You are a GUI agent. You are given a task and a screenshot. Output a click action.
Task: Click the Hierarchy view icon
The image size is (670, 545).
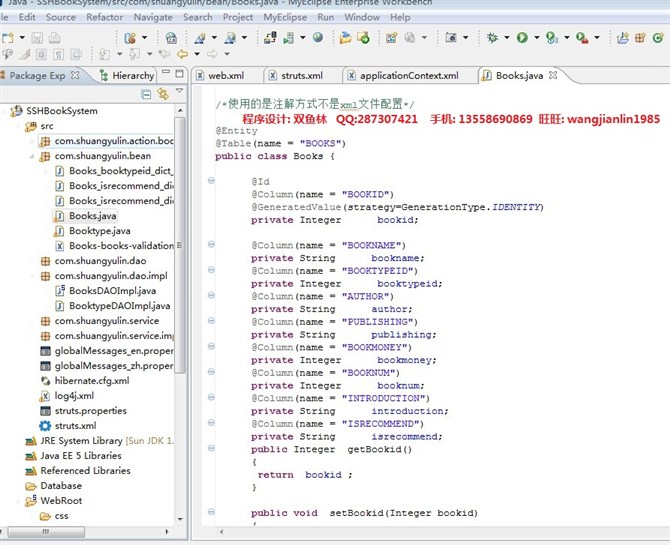coord(103,76)
